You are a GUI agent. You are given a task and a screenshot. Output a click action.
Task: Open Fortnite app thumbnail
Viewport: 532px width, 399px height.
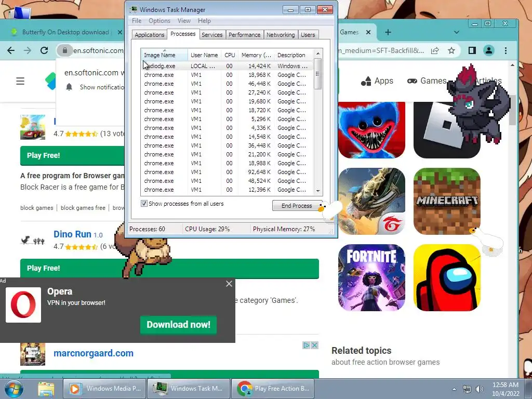coord(371,277)
